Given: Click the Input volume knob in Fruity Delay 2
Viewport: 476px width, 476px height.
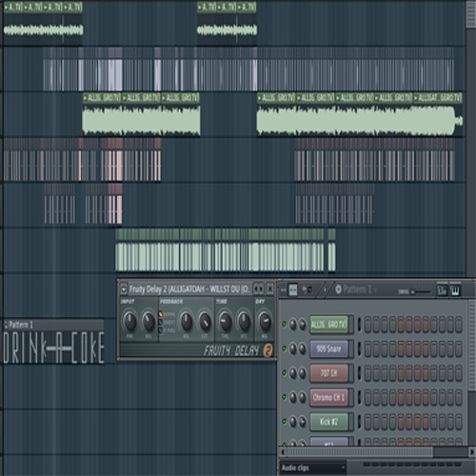Looking at the screenshot, I should click(149, 321).
